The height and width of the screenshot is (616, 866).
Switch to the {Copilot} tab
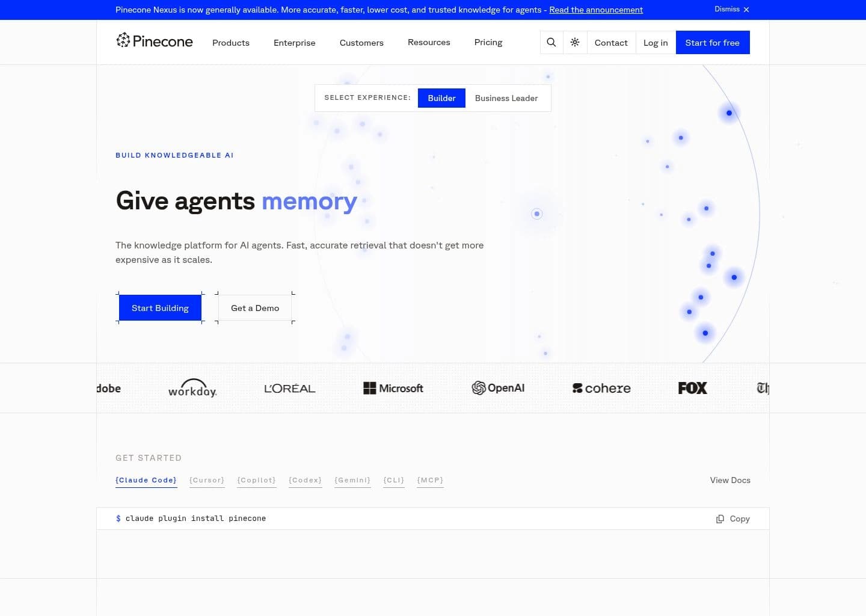tap(257, 480)
